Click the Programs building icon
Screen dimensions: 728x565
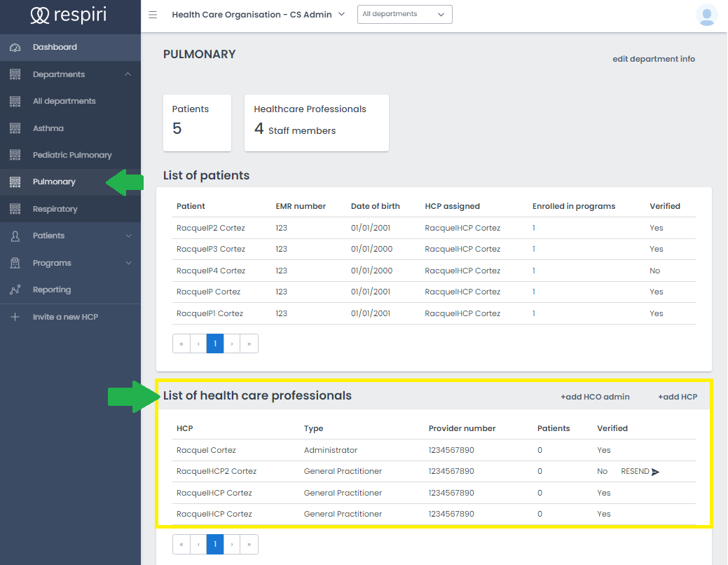15,263
